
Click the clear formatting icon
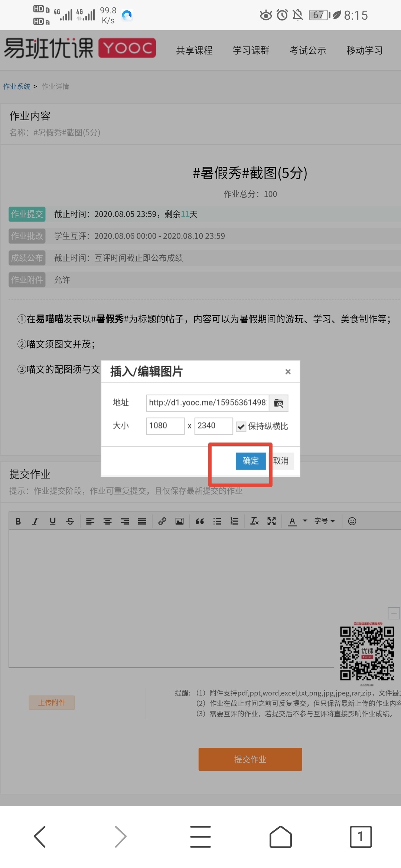pyautogui.click(x=254, y=521)
